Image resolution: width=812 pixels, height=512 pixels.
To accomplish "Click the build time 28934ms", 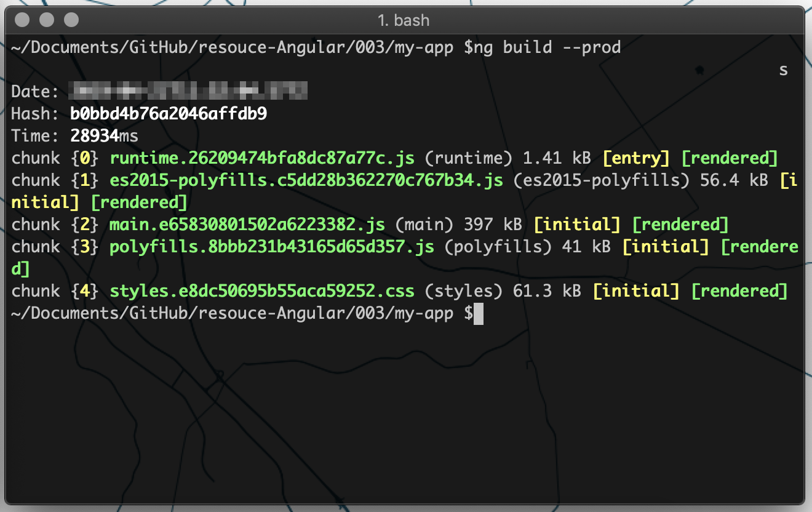I will [x=105, y=136].
